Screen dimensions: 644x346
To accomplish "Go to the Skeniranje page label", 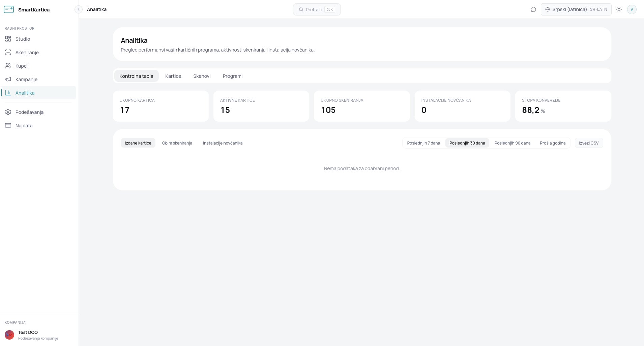I will (x=27, y=53).
